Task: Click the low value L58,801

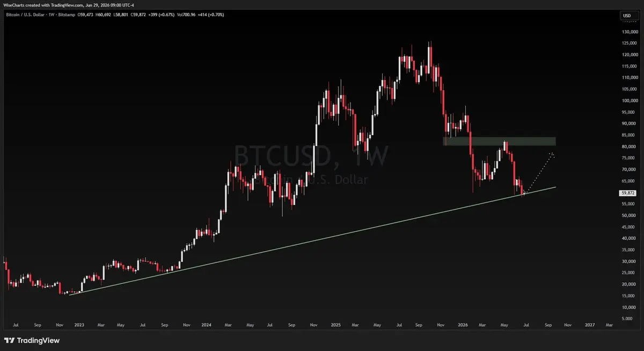Action: click(x=121, y=14)
